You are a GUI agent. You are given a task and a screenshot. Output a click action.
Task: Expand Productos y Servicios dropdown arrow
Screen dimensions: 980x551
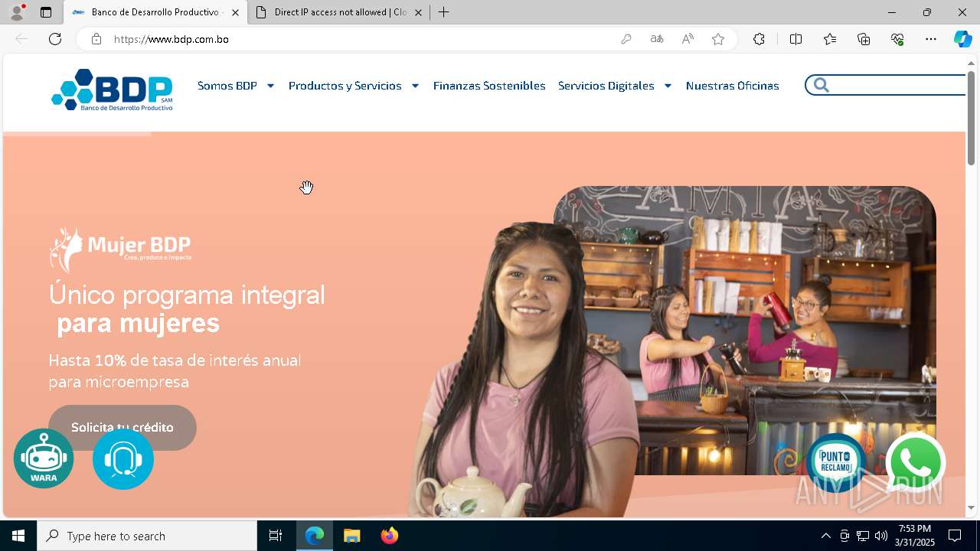(x=415, y=86)
